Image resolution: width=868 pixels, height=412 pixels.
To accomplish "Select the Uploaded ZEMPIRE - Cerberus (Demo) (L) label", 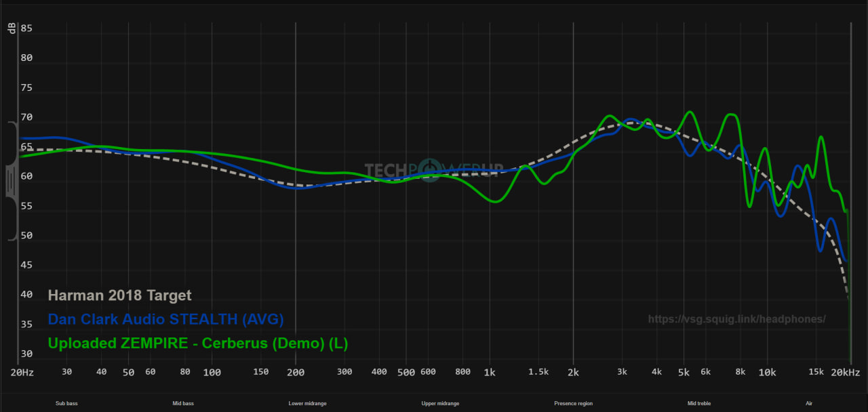I will pyautogui.click(x=197, y=344).
